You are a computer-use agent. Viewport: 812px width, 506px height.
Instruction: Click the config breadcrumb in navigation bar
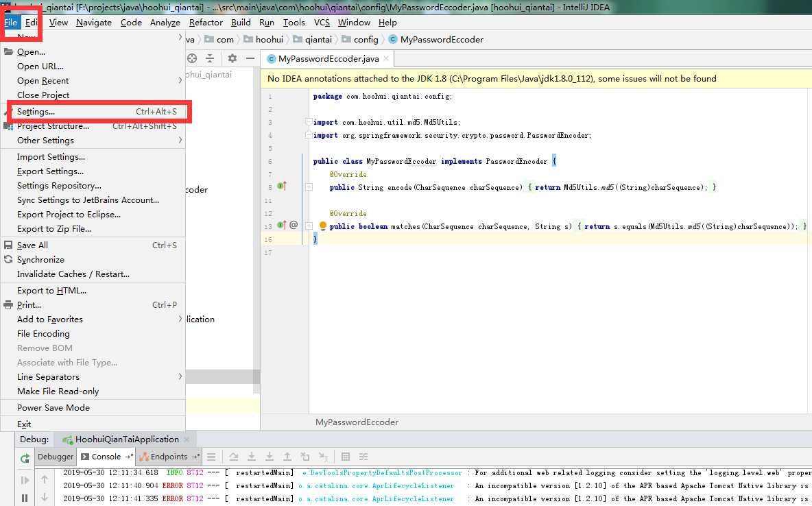(366, 40)
